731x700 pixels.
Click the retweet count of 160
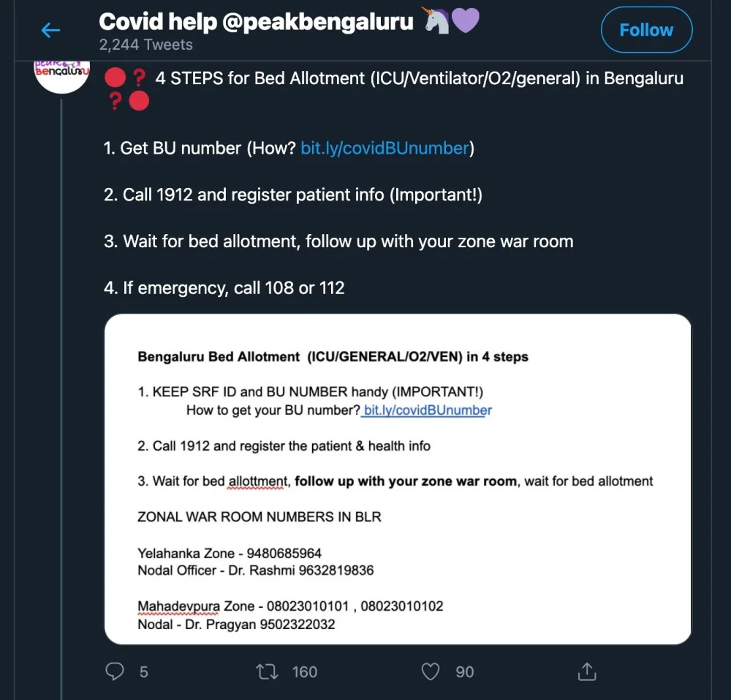pos(305,671)
